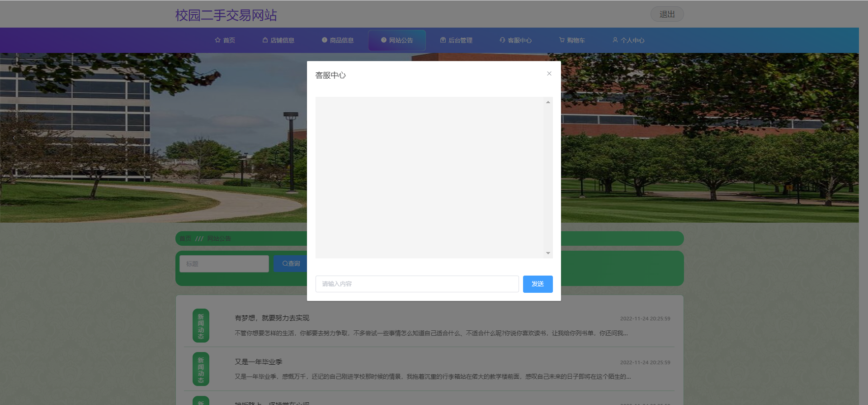The image size is (868, 405).
Task: Click date 2022-11-24 20:25:59 of 又是一年毕业季
Action: (645, 362)
